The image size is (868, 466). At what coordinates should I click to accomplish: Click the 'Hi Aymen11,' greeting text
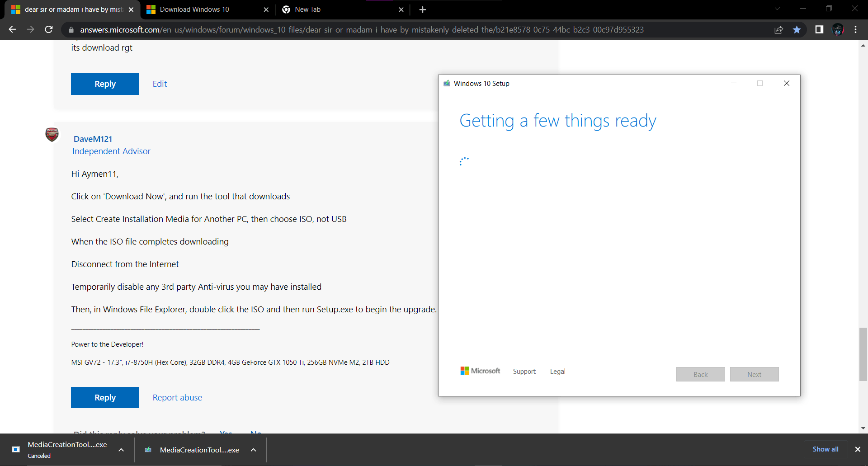95,174
